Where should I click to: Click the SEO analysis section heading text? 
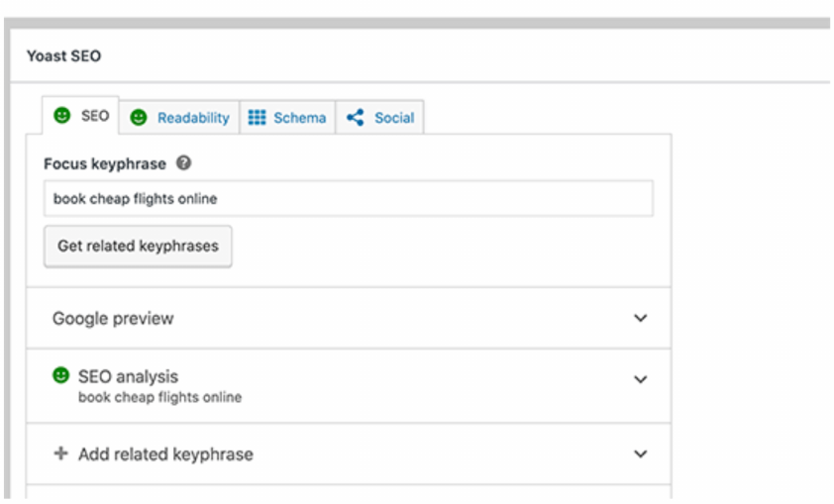128,376
